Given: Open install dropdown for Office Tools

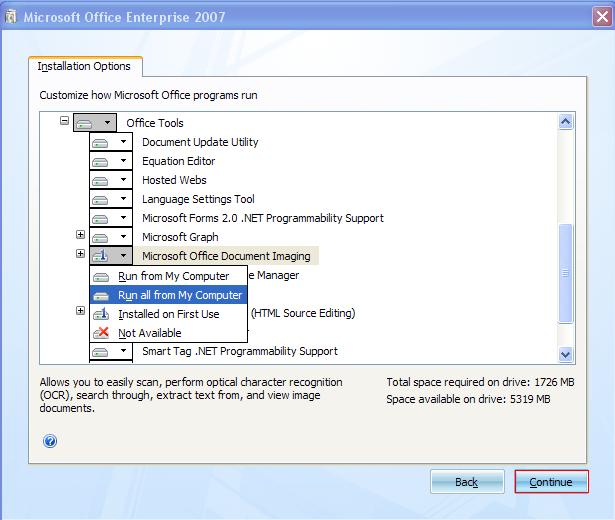Looking at the screenshot, I should point(95,123).
